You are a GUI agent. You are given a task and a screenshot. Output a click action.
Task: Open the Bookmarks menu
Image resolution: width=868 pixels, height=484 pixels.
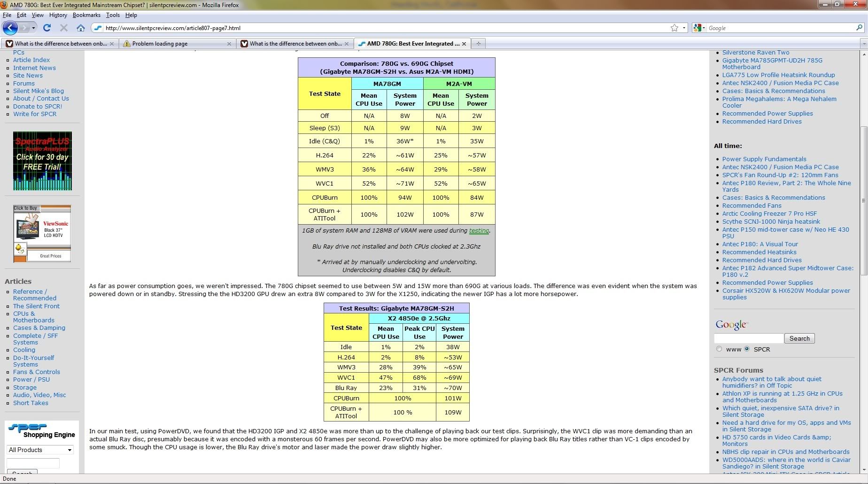point(86,15)
